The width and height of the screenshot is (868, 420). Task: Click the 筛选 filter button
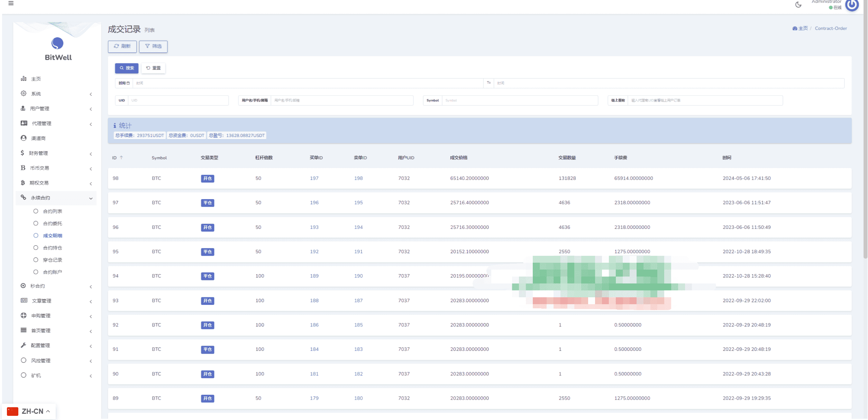point(153,46)
